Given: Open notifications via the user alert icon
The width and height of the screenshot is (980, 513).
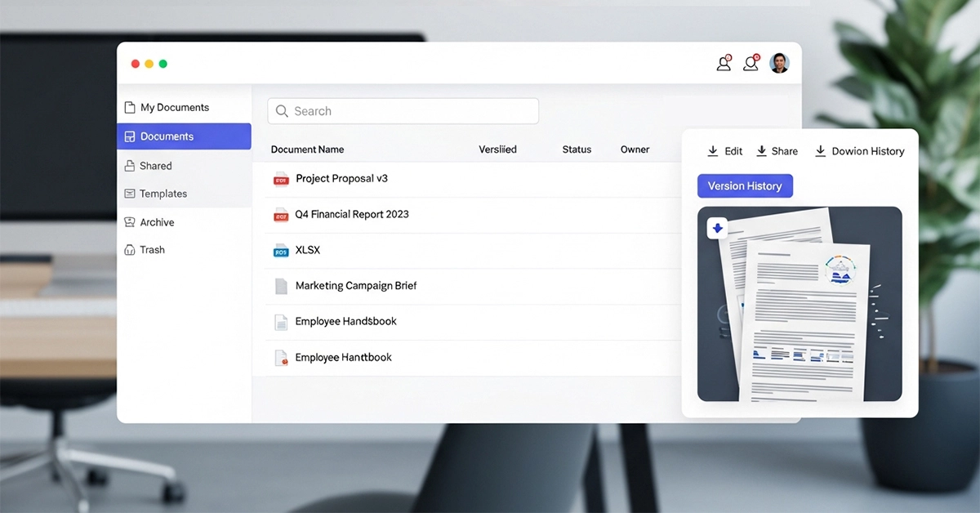Looking at the screenshot, I should click(751, 63).
